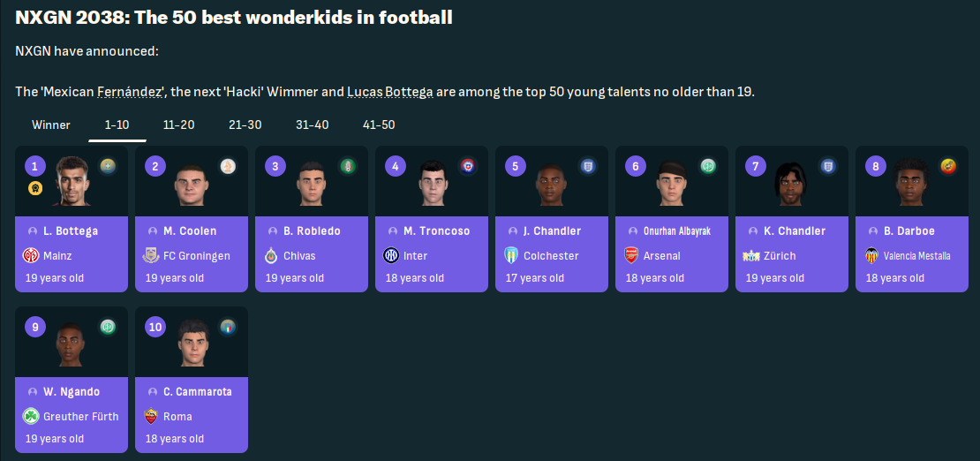980x461 pixels.
Task: Click the award badge under rank 1
Action: pos(34,188)
